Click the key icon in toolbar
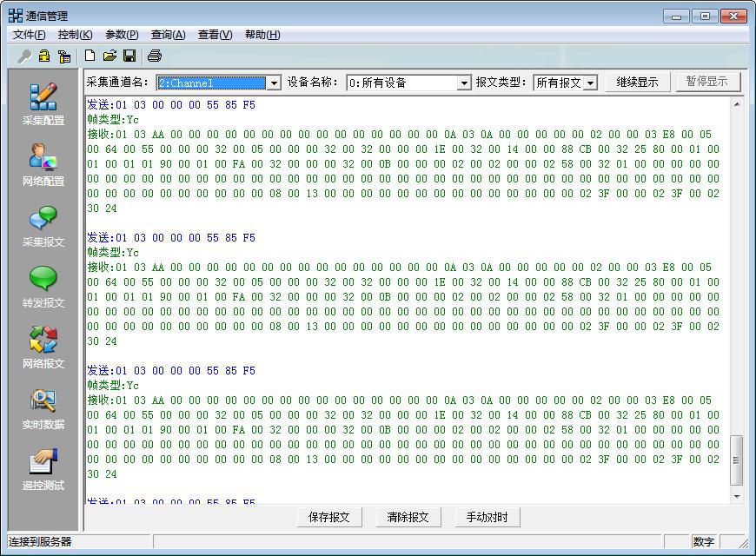The width and height of the screenshot is (756, 556). pos(24,56)
